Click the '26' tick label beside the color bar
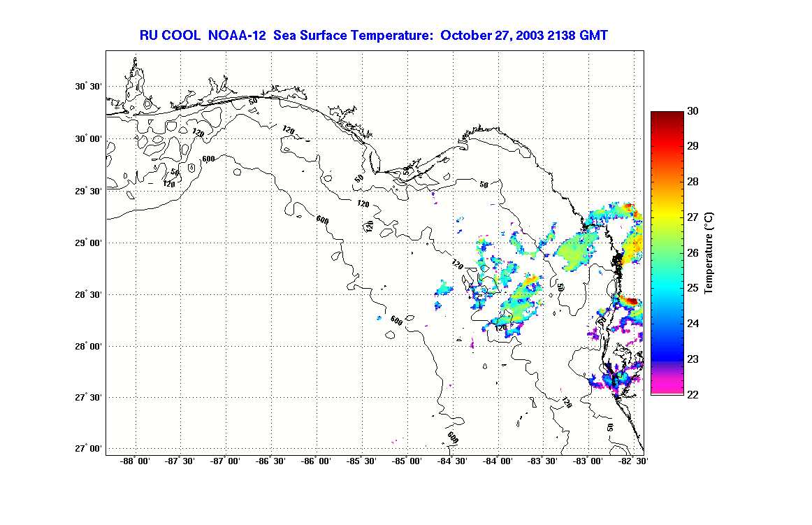Screen dimensions: 812x525 pos(693,253)
